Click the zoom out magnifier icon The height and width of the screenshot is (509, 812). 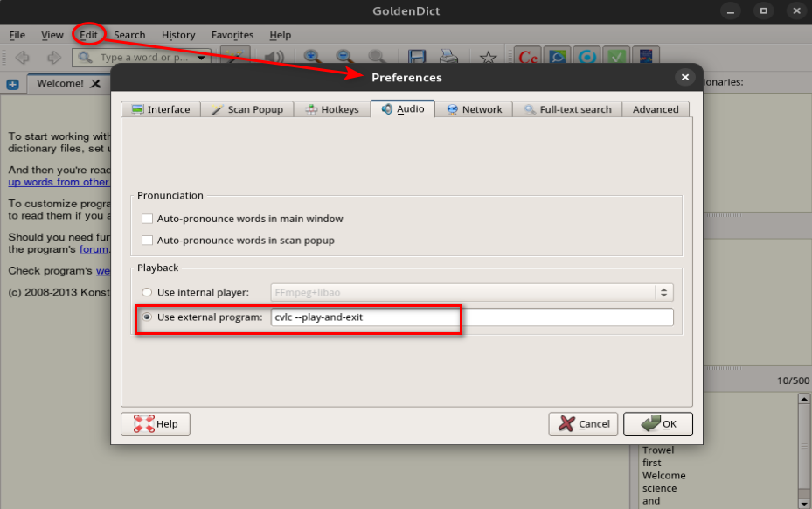point(345,57)
